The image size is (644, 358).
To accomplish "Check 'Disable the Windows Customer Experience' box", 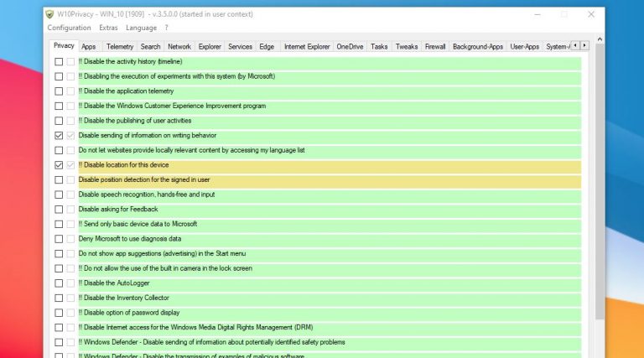I will coord(59,106).
